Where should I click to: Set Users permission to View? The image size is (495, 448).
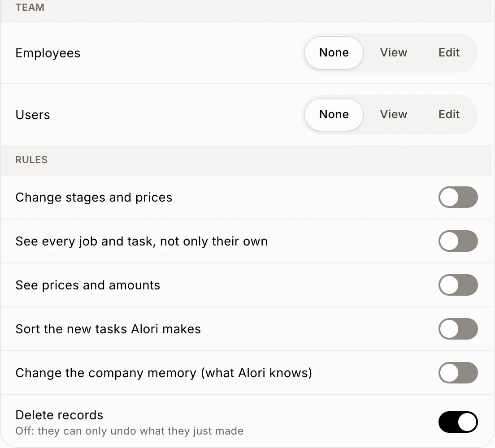pyautogui.click(x=393, y=115)
